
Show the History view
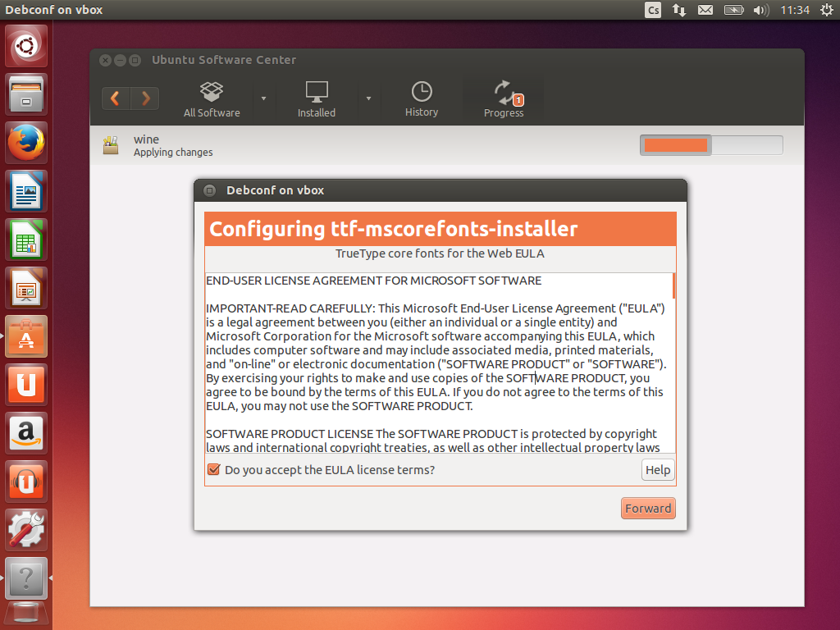click(422, 99)
